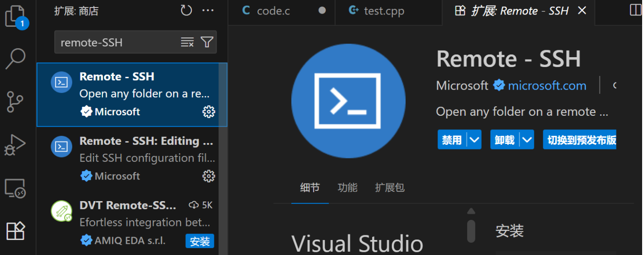Click the Visual Studio readme heading
This screenshot has width=644, height=255.
pyautogui.click(x=357, y=243)
